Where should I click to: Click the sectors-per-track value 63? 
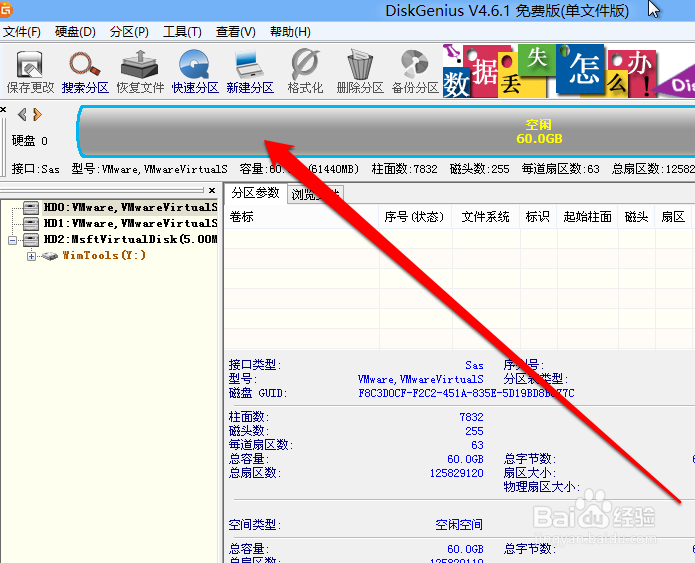477,445
